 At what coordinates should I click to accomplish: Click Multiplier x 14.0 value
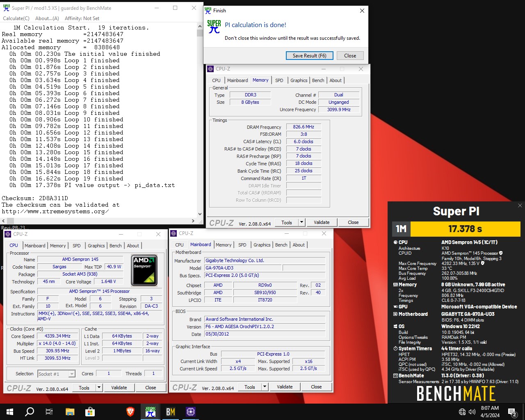(x=58, y=343)
